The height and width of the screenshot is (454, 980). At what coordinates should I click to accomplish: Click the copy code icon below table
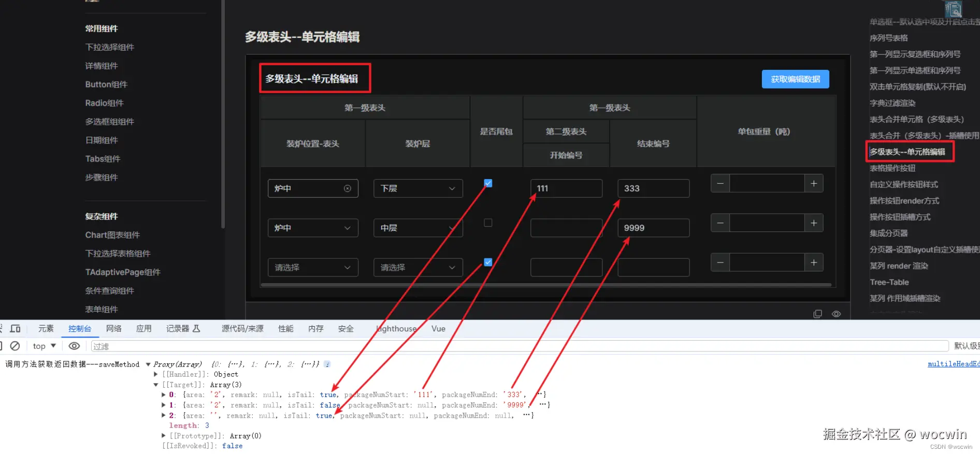point(817,314)
